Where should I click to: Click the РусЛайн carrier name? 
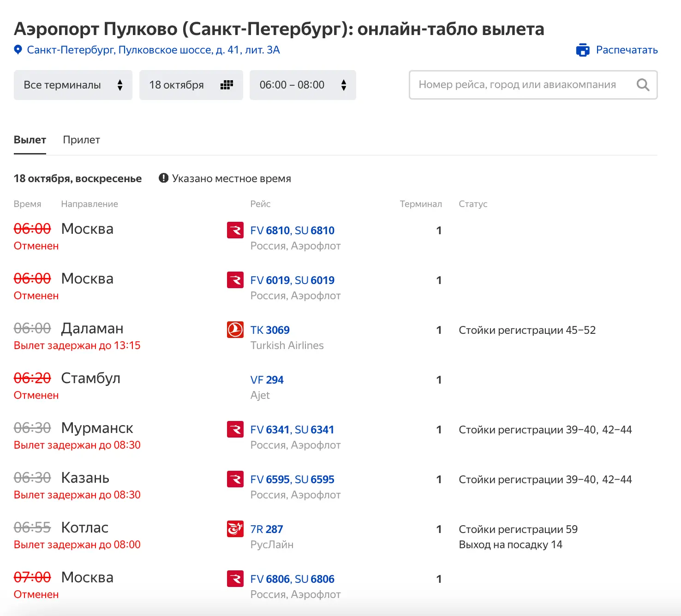pos(272,545)
